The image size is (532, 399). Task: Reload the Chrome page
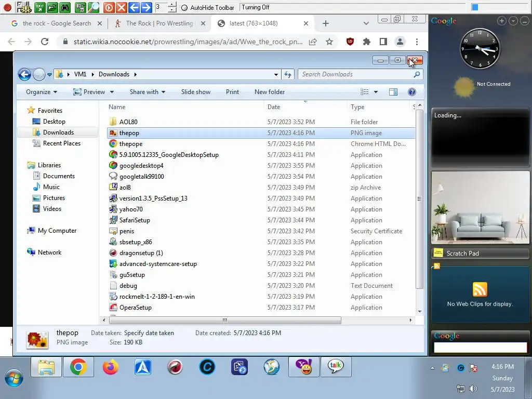click(x=45, y=42)
